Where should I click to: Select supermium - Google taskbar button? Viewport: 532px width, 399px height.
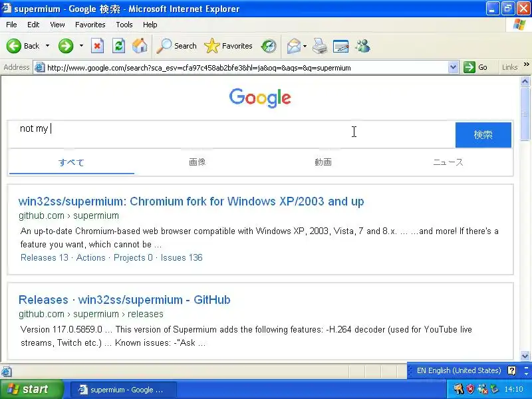coord(124,390)
